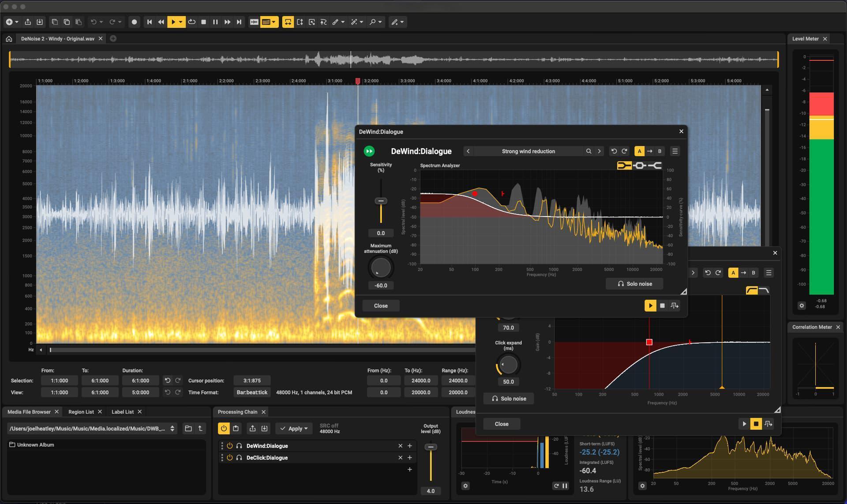Select the Media File Browser tab
This screenshot has width=847, height=504.
(29, 412)
